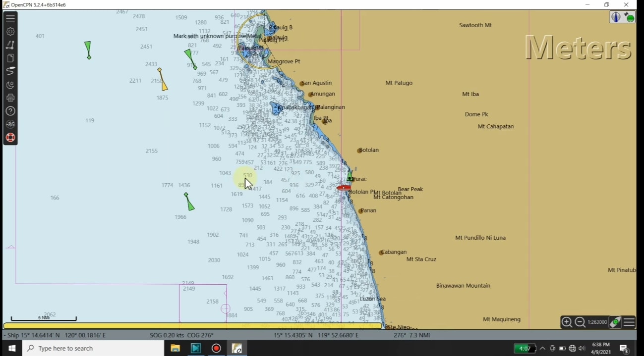Click the Windows search box
Image resolution: width=644 pixels, height=356 pixels.
pyautogui.click(x=93, y=348)
